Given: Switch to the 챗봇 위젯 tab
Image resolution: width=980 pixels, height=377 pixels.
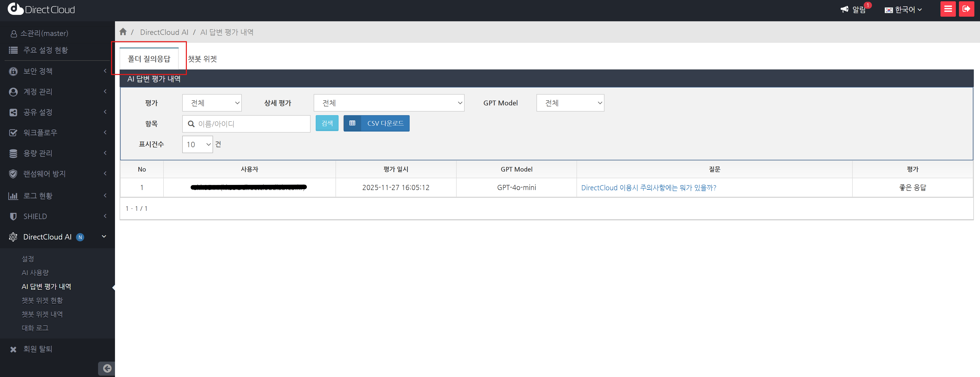Looking at the screenshot, I should coord(202,59).
